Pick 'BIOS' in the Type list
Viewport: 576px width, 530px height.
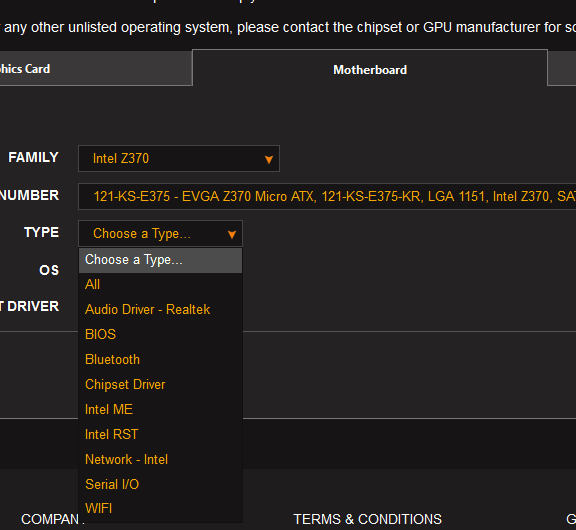click(160, 335)
